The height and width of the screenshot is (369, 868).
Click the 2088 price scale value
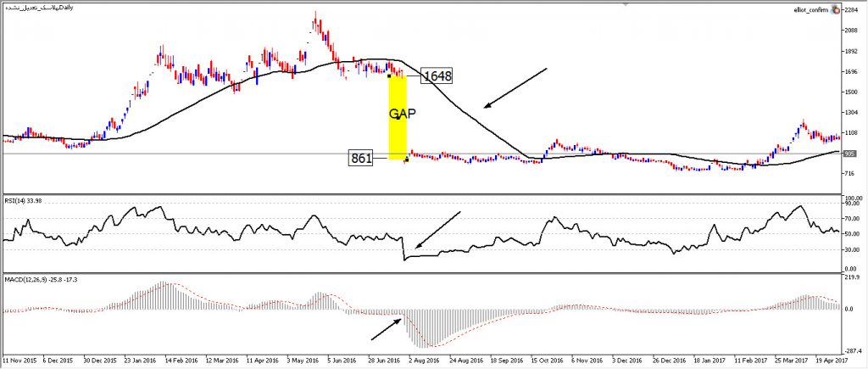pyautogui.click(x=851, y=31)
